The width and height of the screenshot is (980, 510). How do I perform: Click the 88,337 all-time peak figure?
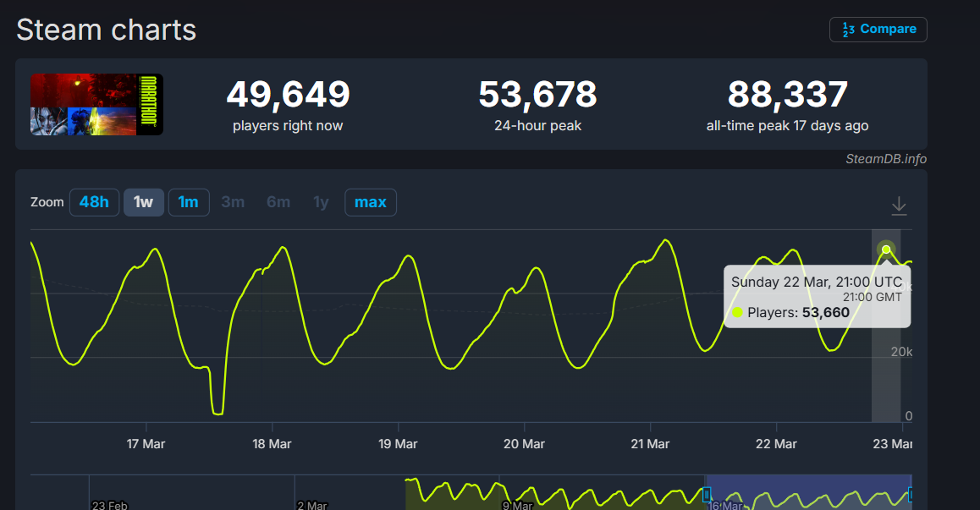coord(788,95)
